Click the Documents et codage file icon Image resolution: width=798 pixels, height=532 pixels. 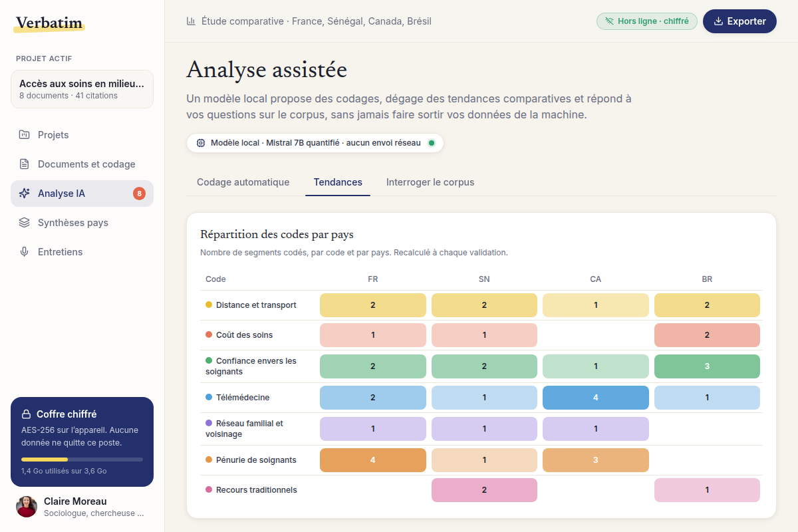[25, 164]
